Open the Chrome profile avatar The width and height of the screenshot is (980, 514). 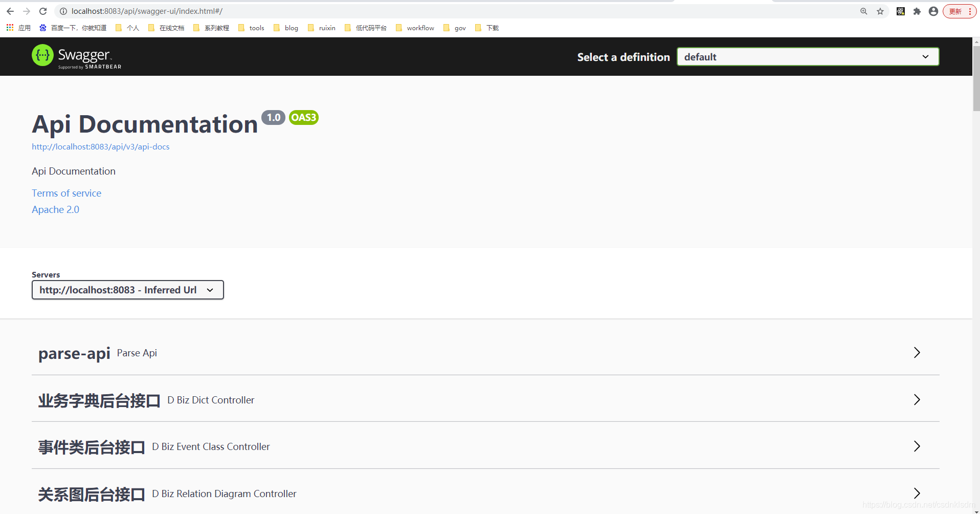(x=933, y=11)
